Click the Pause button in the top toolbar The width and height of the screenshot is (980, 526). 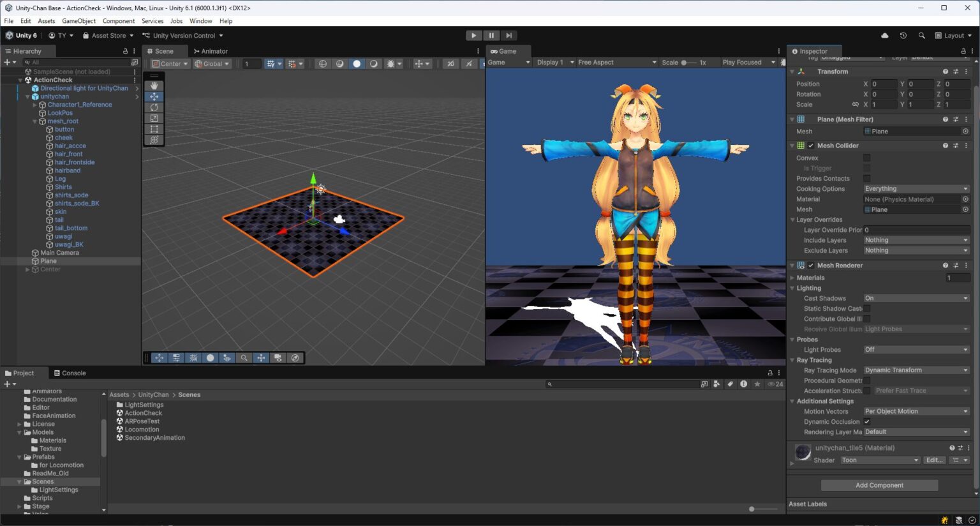tap(491, 35)
